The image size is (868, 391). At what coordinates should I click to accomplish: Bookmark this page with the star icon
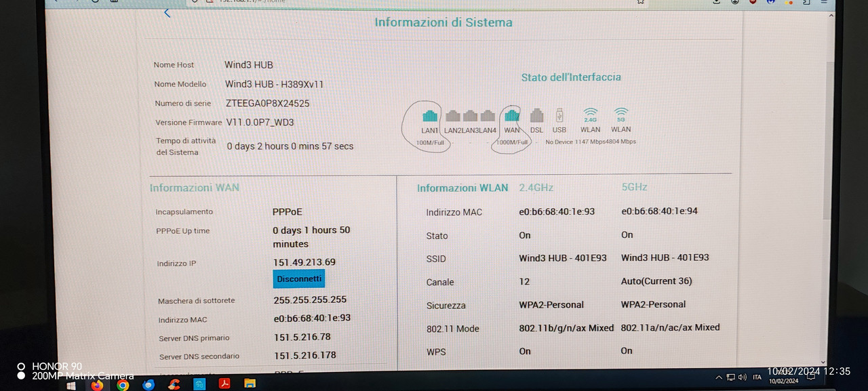[x=640, y=3]
